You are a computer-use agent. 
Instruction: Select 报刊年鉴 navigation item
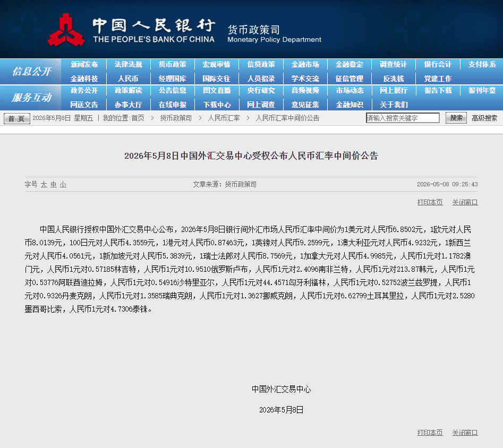click(x=482, y=90)
